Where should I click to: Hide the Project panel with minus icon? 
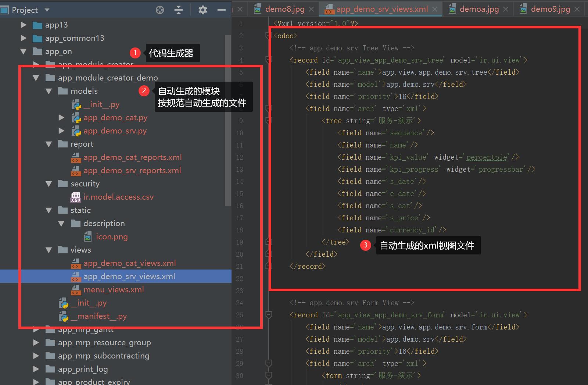(x=222, y=10)
